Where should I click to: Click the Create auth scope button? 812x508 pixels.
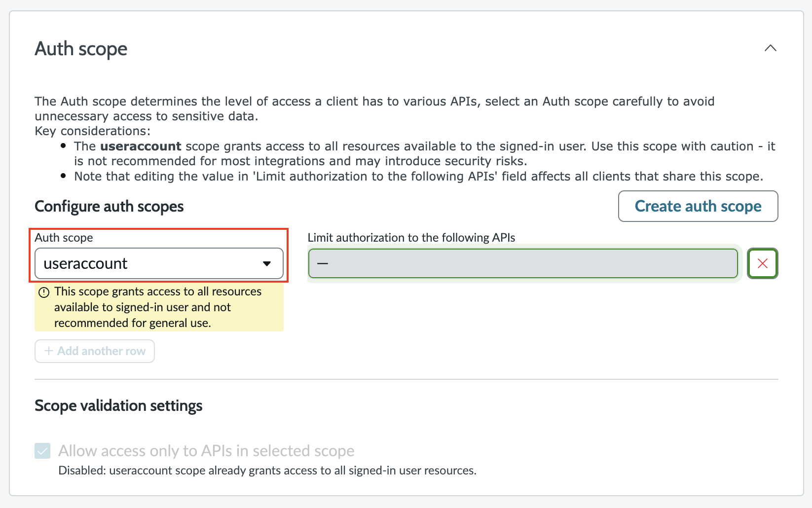[x=698, y=206]
